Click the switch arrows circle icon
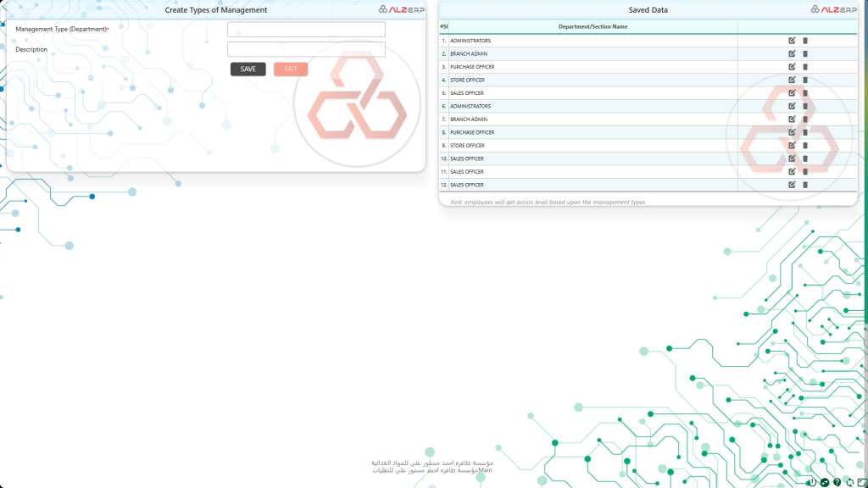868x488 pixels. (824, 482)
